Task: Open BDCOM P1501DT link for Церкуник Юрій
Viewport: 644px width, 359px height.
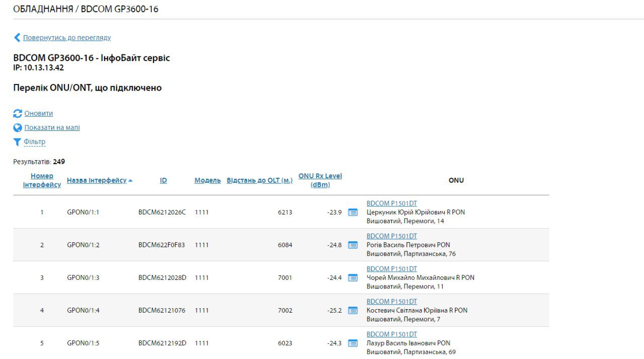Action: (392, 203)
